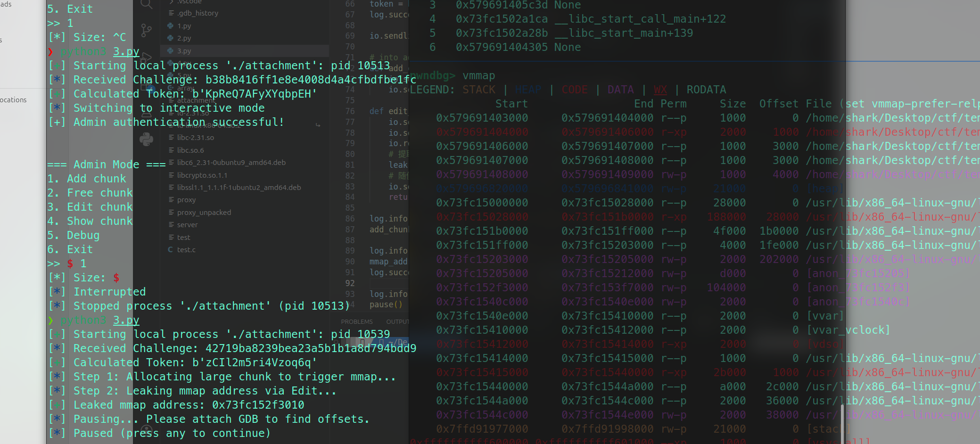Select libc6_2.31-0ubuntu9_amd64.deb file
Image resolution: width=980 pixels, height=444 pixels.
coord(231,163)
